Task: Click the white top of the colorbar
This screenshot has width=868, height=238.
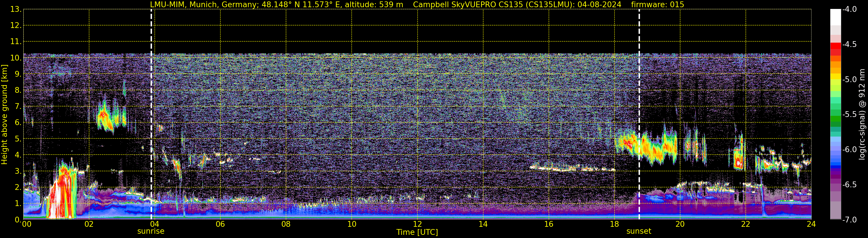Action: pyautogui.click(x=835, y=17)
